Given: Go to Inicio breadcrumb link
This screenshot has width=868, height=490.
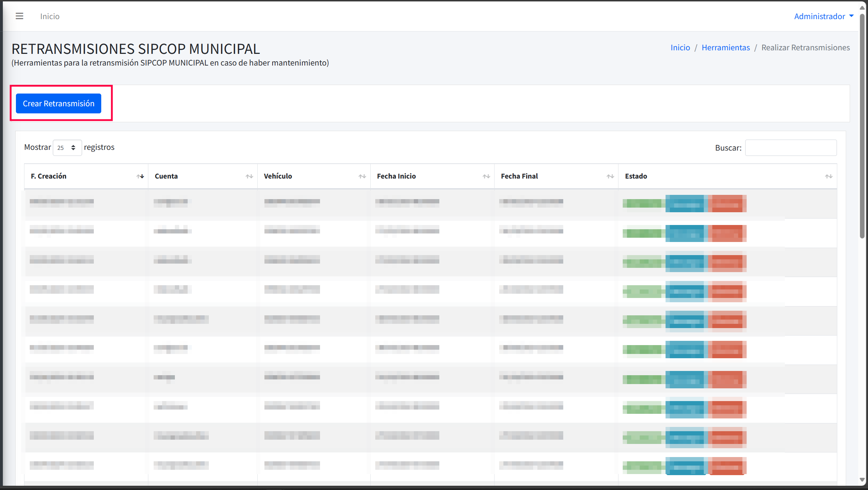Looking at the screenshot, I should click(x=680, y=47).
